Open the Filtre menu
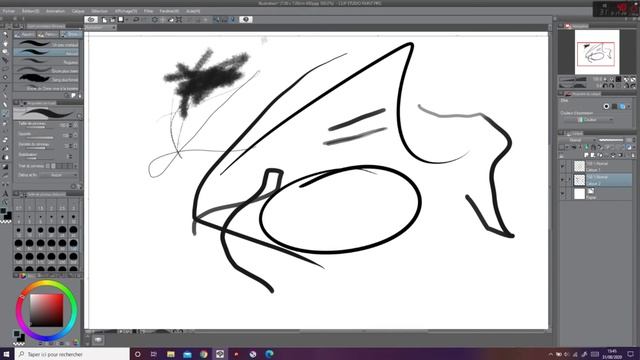 [x=148, y=11]
